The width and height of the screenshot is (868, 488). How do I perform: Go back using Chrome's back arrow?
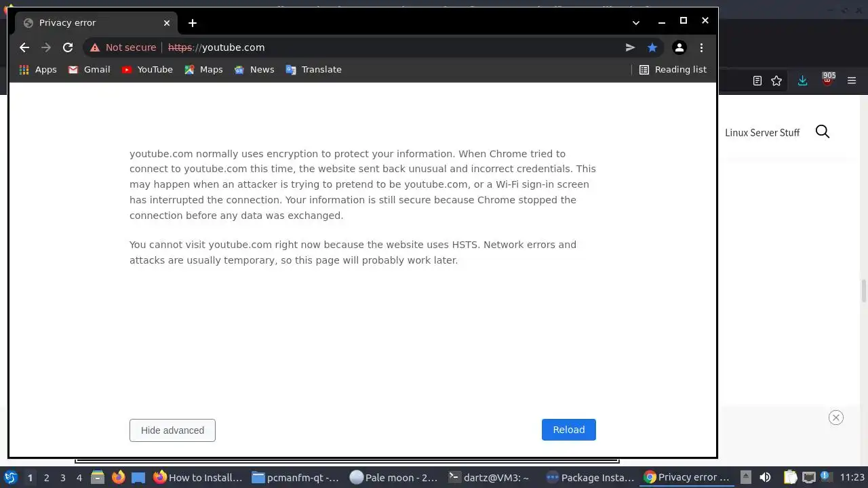pyautogui.click(x=24, y=47)
